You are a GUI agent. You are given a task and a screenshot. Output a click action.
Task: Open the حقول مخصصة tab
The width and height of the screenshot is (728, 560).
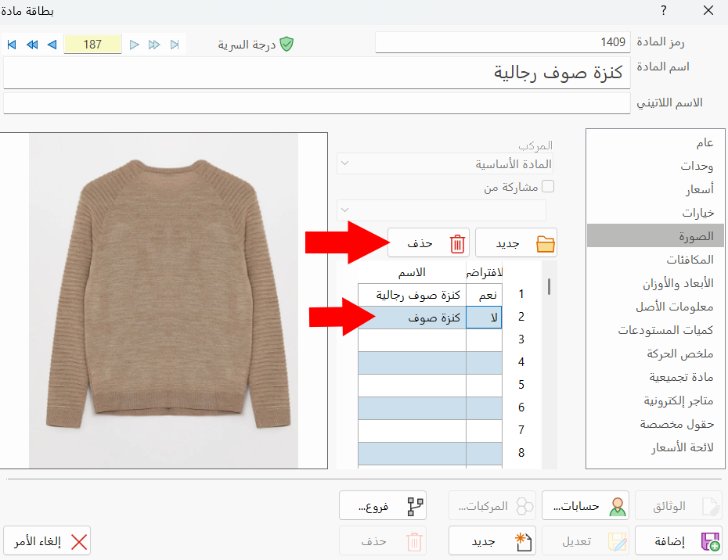point(655,424)
